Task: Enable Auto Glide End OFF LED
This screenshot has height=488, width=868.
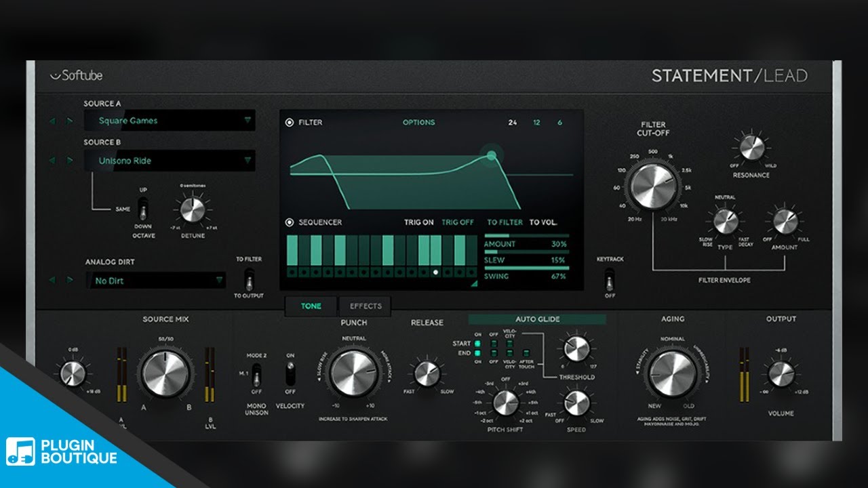Action: pos(494,353)
